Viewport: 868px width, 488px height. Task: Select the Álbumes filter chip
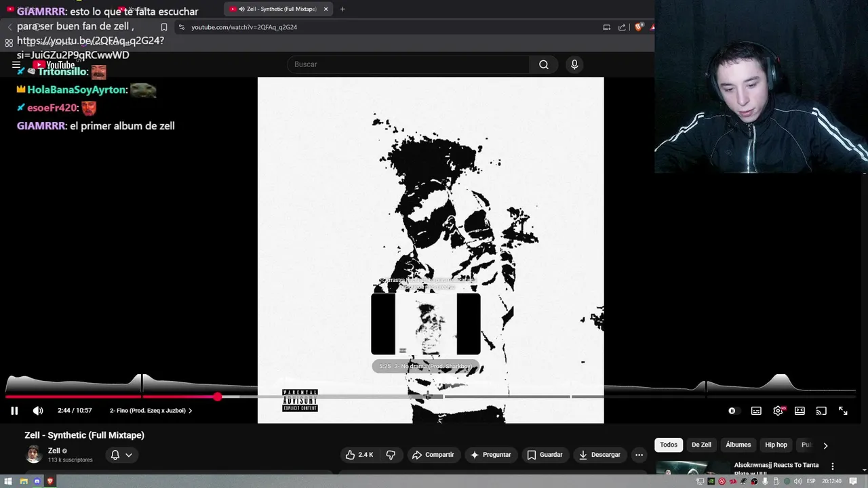point(738,445)
